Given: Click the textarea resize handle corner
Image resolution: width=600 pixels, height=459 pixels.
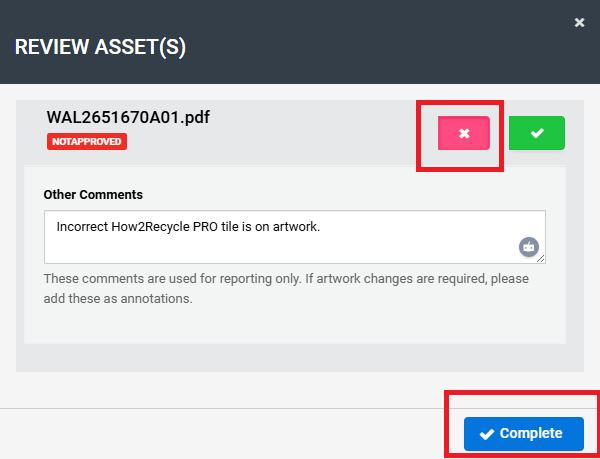Looking at the screenshot, I should coord(541,258).
